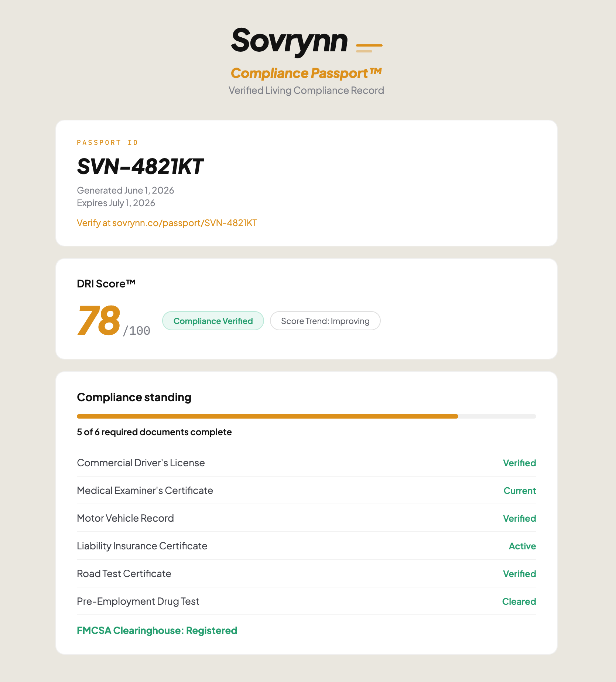Click the PASSPORT ID label

[107, 143]
